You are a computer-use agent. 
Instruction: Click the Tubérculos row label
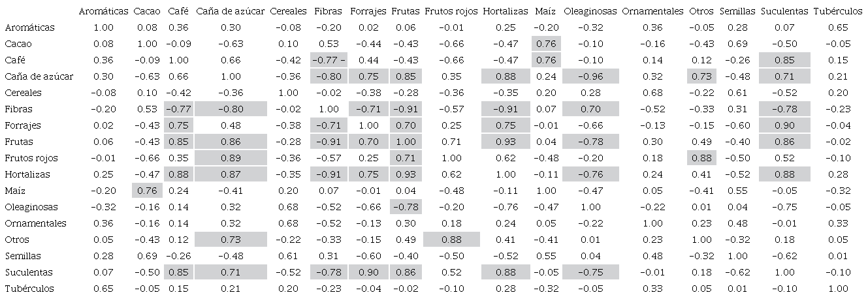click(x=29, y=289)
